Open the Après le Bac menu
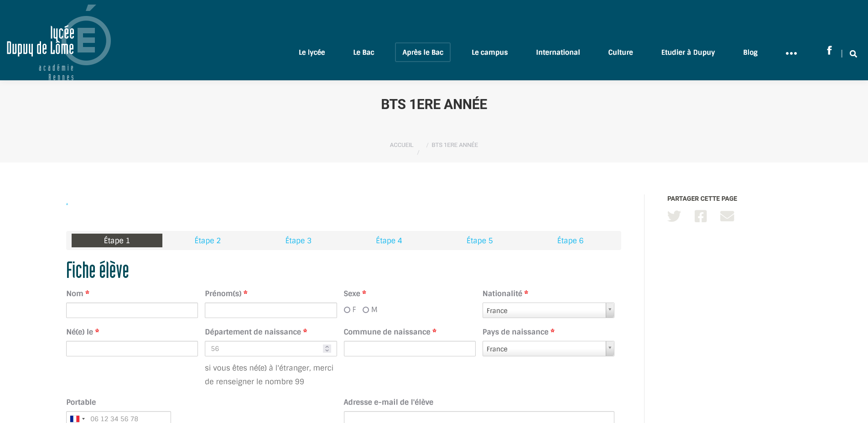The height and width of the screenshot is (423, 868). pyautogui.click(x=422, y=52)
